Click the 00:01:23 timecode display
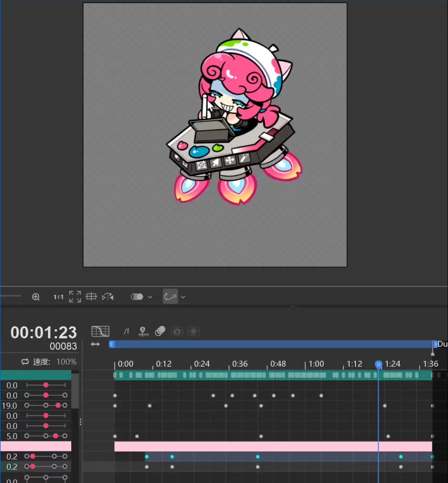The image size is (448, 483). [x=44, y=332]
